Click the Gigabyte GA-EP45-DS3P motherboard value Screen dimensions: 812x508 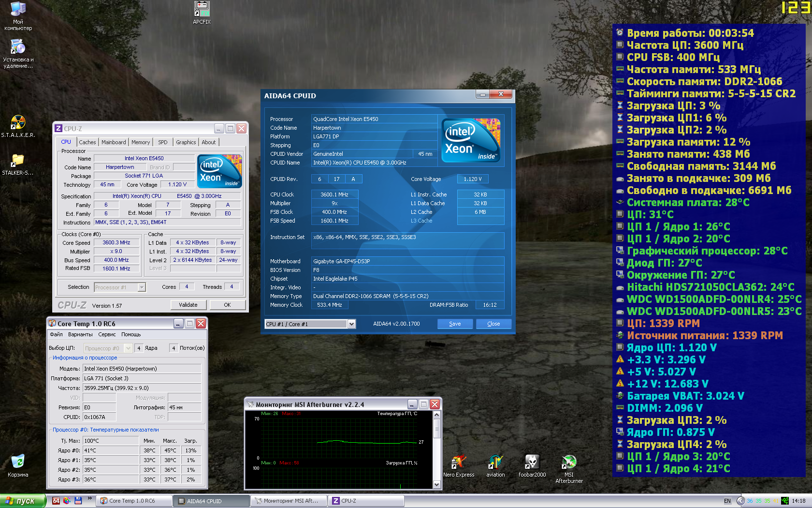coord(408,261)
